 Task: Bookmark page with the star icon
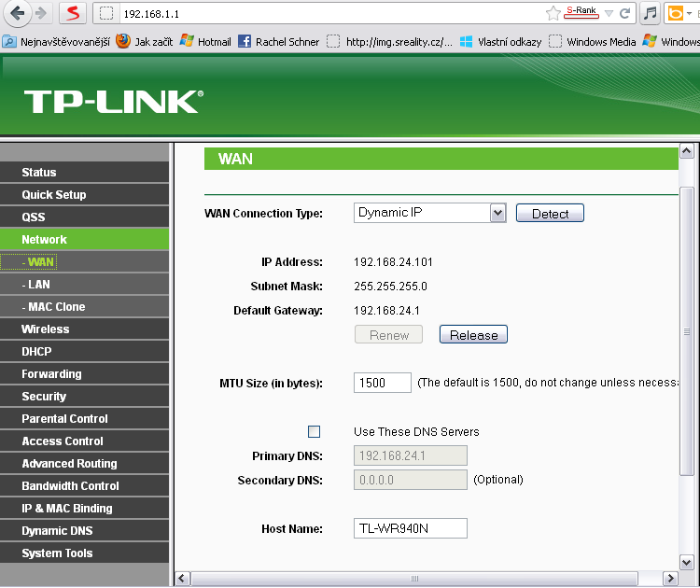[x=553, y=14]
